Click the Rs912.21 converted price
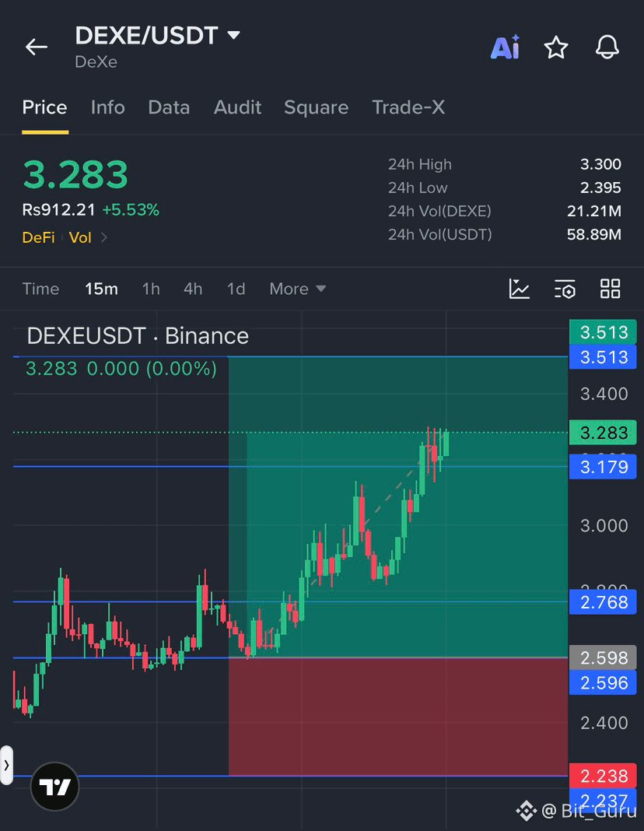 [x=59, y=210]
